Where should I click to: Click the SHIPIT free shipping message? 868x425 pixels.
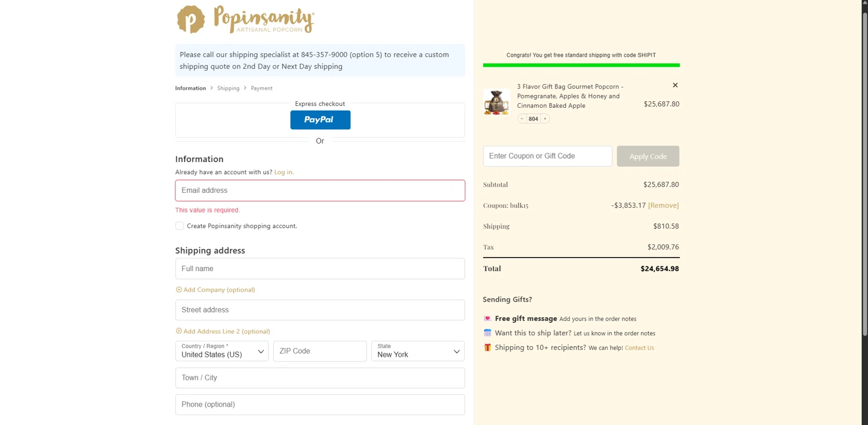581,55
